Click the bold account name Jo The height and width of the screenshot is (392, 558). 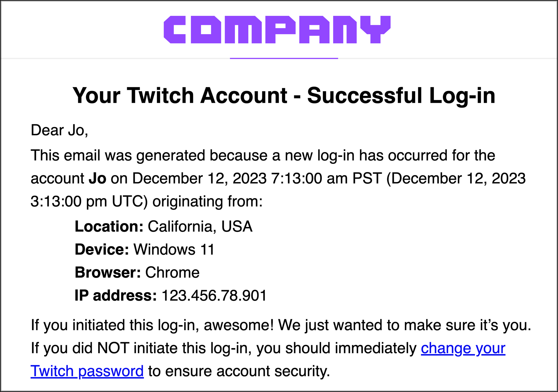pos(97,178)
